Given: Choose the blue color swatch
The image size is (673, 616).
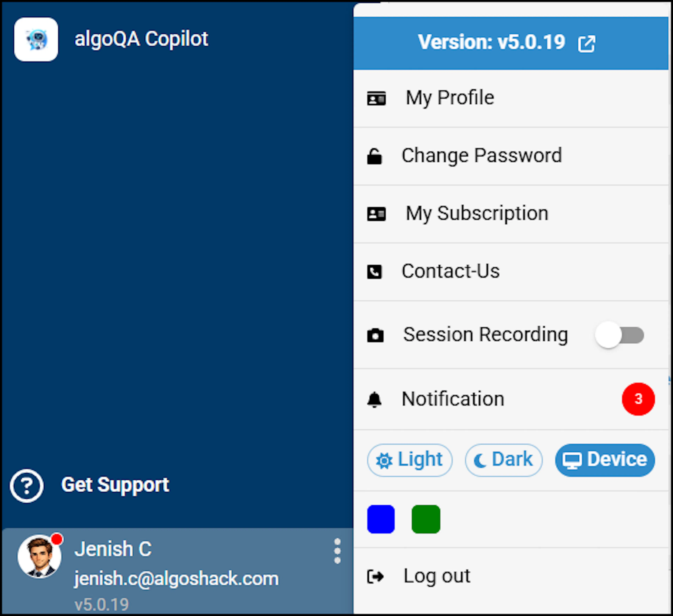Looking at the screenshot, I should tap(381, 519).
